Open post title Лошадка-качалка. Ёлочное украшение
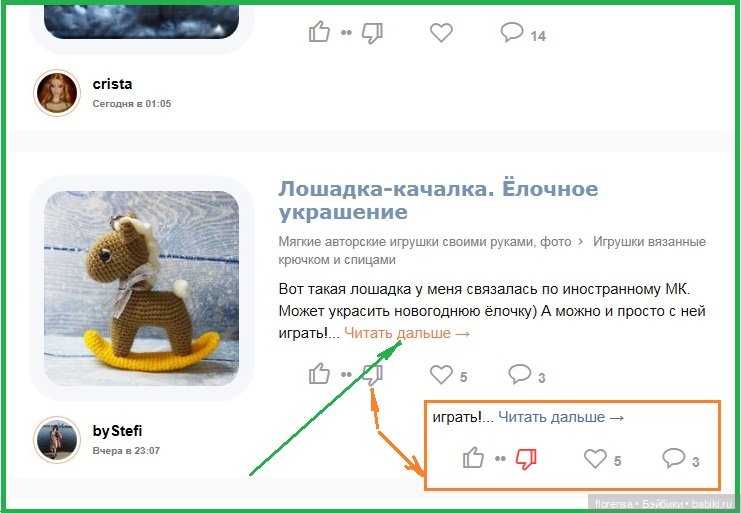Image resolution: width=741 pixels, height=513 pixels. coord(438,200)
